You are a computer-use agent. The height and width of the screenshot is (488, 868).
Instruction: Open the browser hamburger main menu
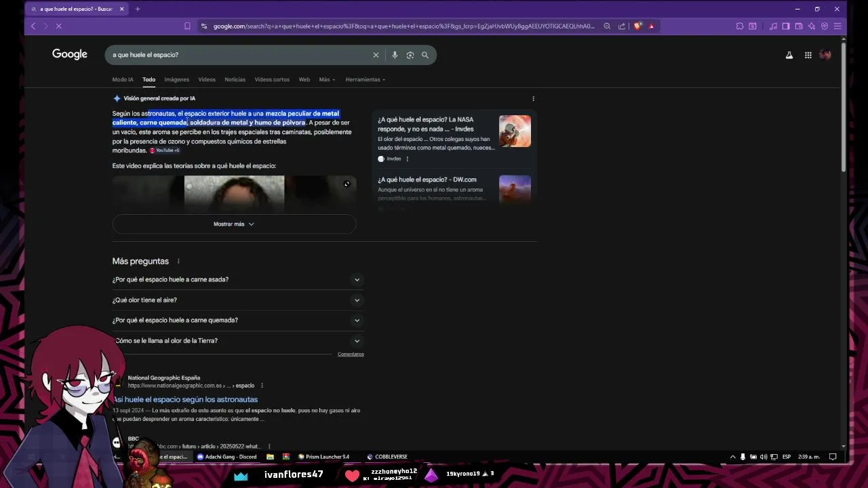[x=837, y=26]
